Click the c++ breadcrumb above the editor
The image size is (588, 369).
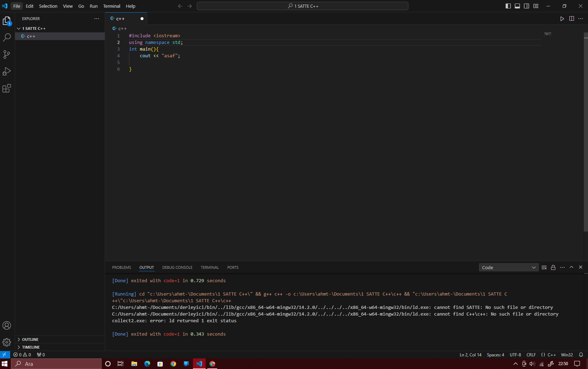tap(119, 28)
